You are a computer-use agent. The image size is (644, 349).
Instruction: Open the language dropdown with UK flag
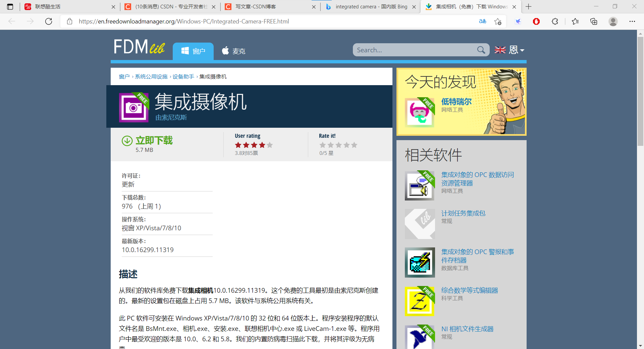[x=509, y=50]
